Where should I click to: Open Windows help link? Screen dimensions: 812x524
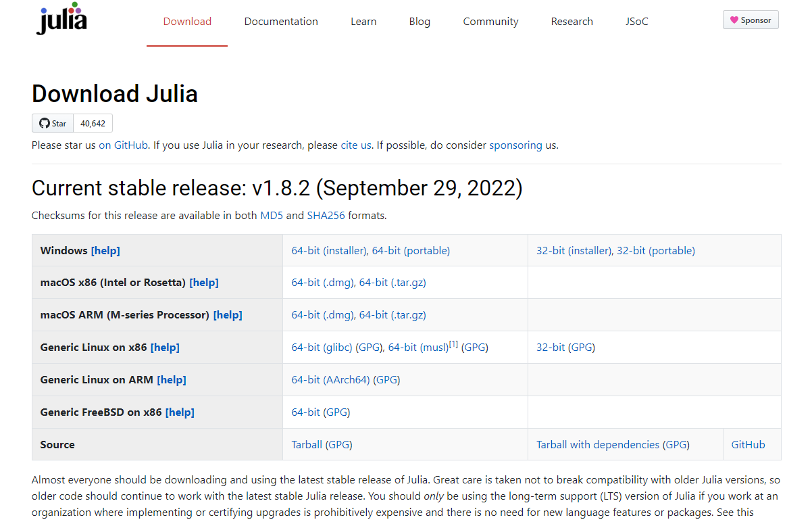pyautogui.click(x=105, y=250)
